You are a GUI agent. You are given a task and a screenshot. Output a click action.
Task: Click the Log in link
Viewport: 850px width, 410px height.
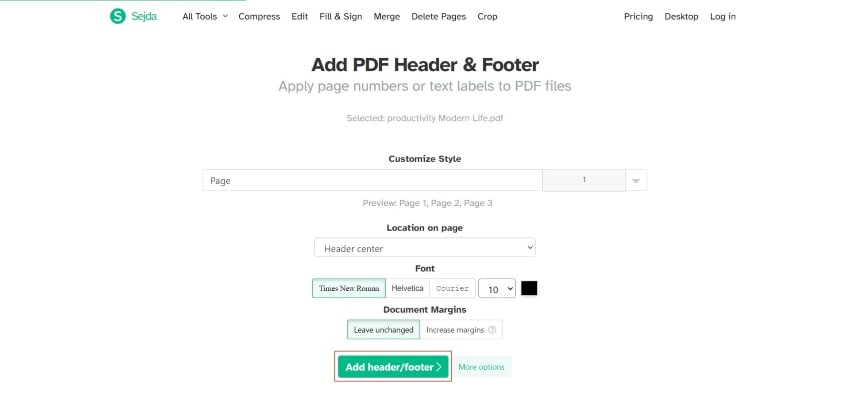(722, 17)
